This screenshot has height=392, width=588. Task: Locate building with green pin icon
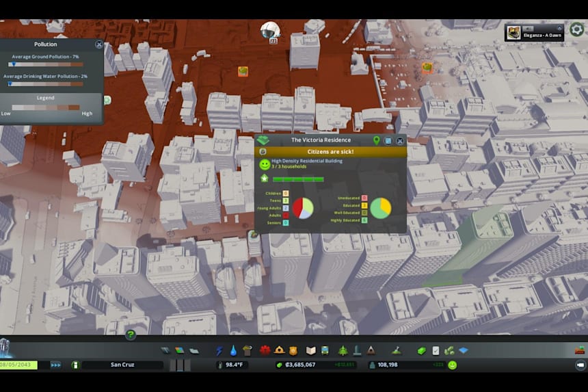point(377,141)
